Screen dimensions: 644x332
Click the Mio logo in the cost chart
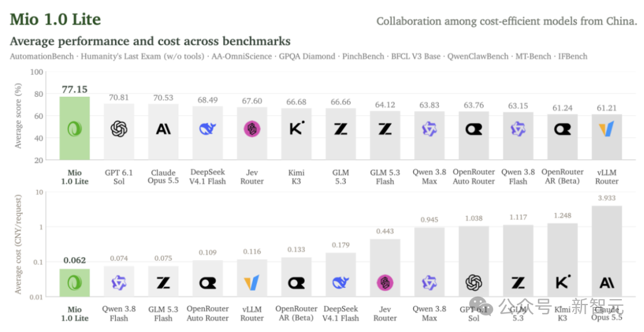click(x=75, y=282)
